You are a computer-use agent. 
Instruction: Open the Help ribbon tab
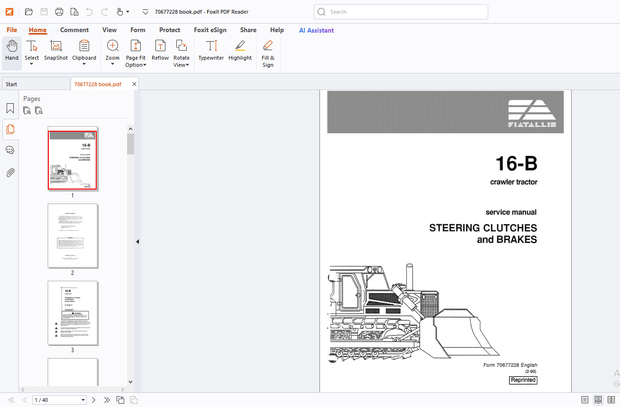[x=277, y=30]
